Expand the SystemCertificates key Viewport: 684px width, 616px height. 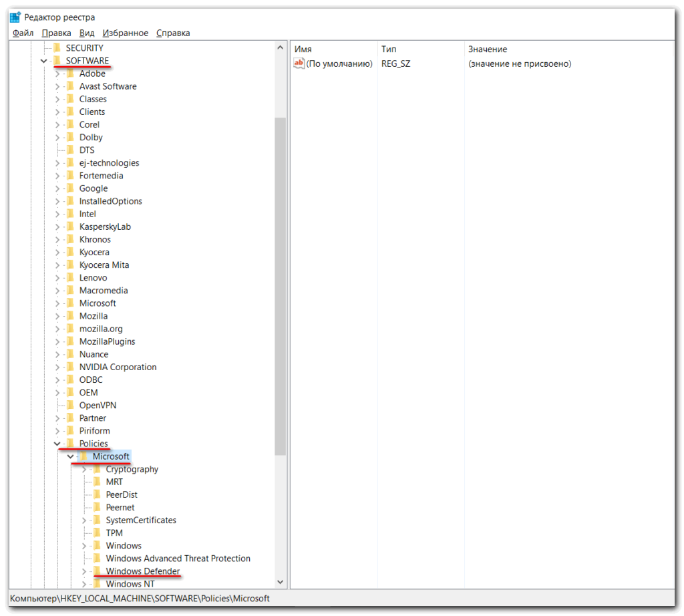tap(83, 520)
